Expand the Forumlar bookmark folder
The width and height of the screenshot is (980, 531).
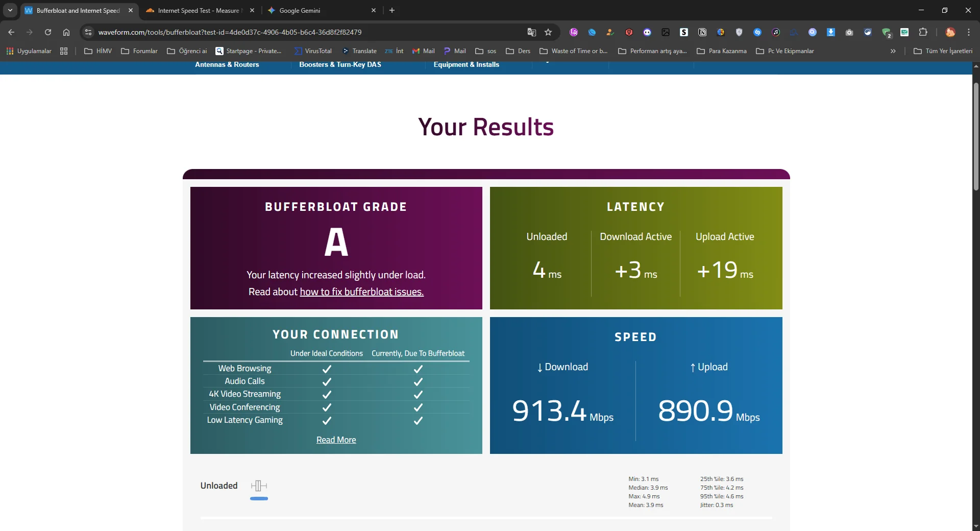[x=139, y=51]
